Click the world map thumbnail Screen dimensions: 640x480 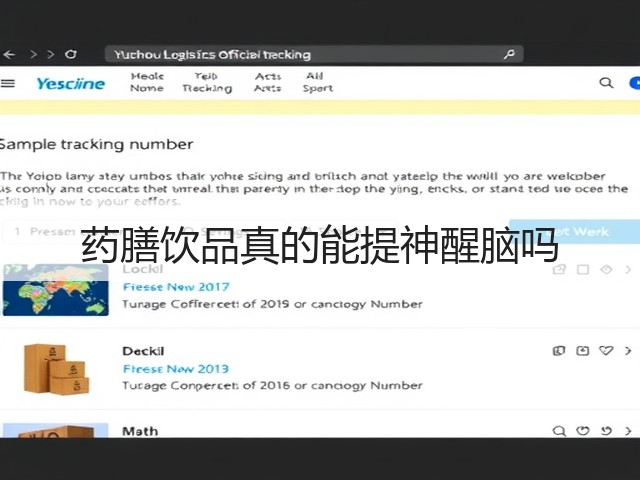click(x=56, y=290)
